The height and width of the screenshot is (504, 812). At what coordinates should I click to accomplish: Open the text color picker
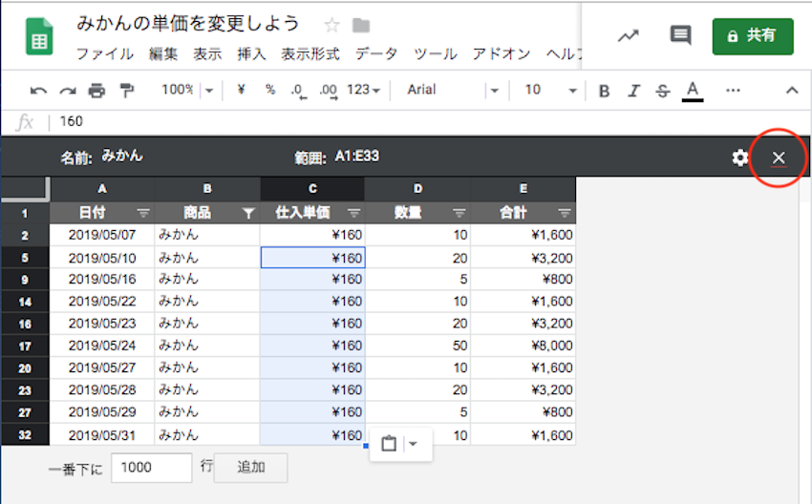pos(694,91)
